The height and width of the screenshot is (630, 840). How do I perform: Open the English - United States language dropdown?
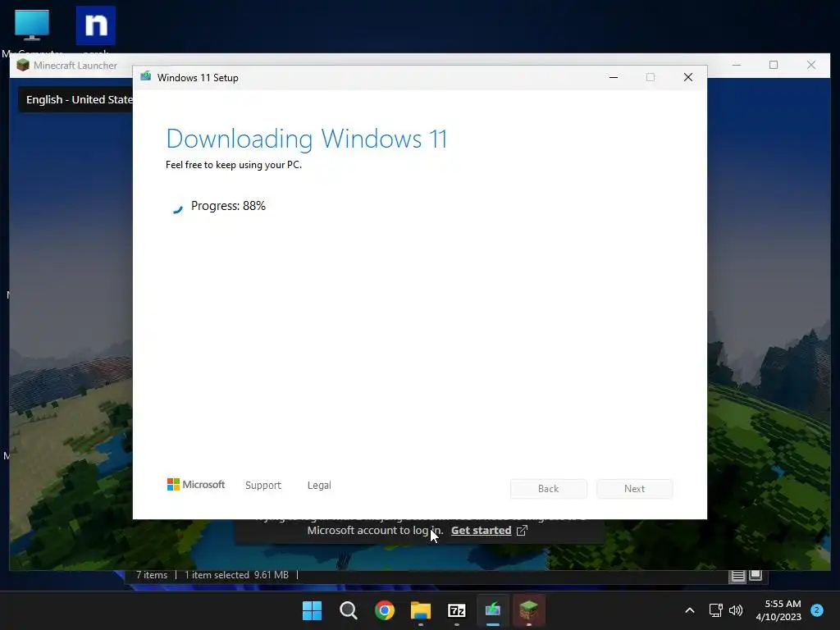(x=75, y=99)
